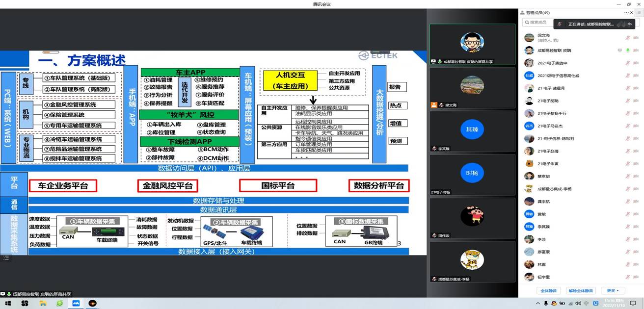
Task: Select member 21-电子信息-陈冠羽
Action: (581, 138)
